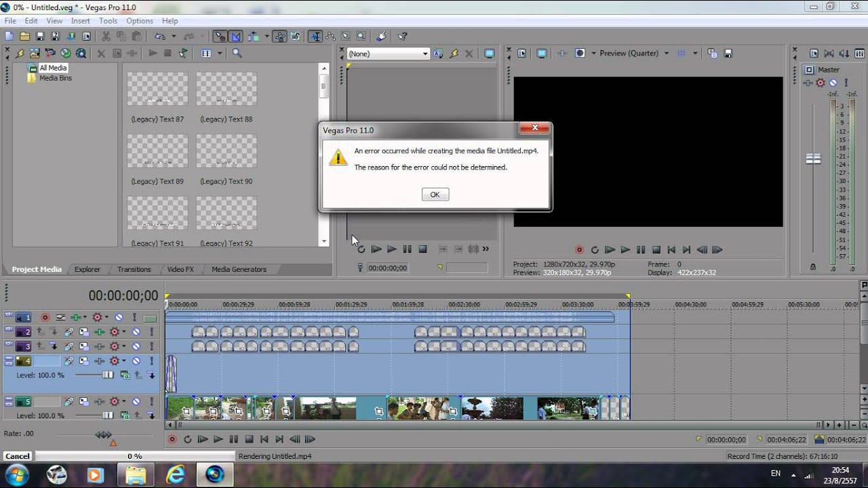Select the All Media folder
Screen dimensions: 868x488
click(53, 68)
